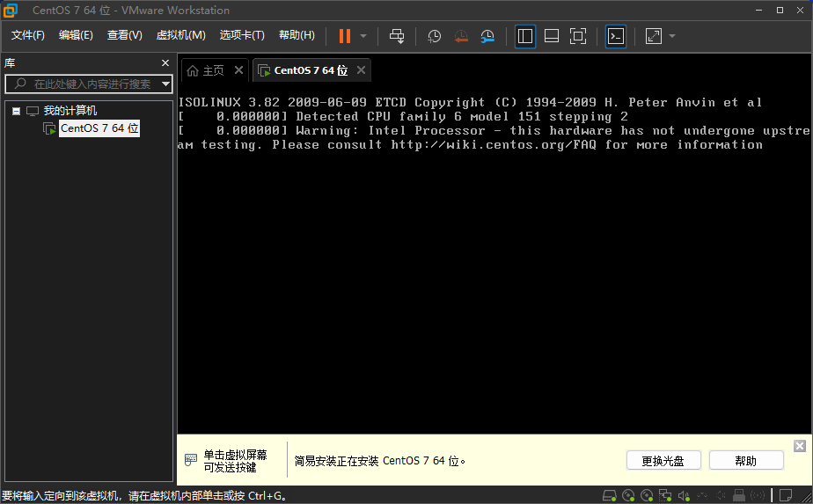Maximize the VMware Workstation window
This screenshot has width=813, height=504.
(x=780, y=11)
